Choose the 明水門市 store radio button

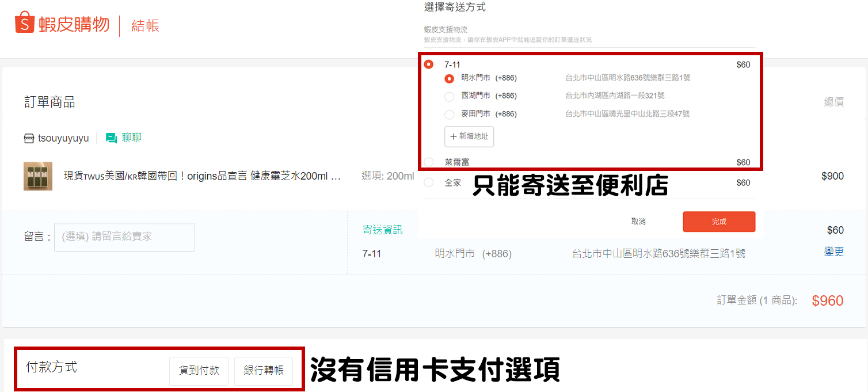[450, 78]
